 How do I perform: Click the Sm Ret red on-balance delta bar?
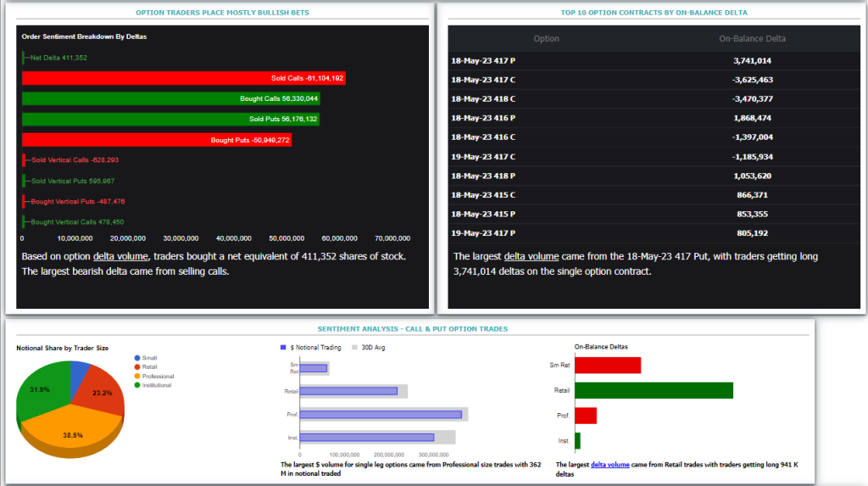(608, 366)
